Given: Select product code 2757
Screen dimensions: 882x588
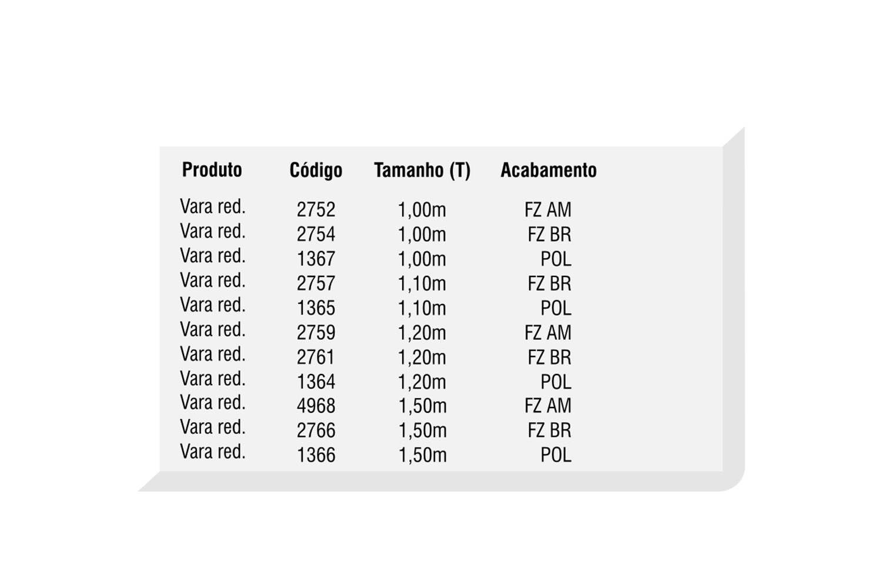Looking at the screenshot, I should 316,283.
